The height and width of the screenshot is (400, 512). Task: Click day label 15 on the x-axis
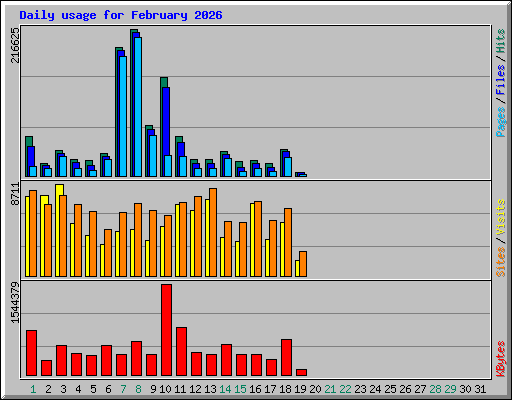(240, 389)
